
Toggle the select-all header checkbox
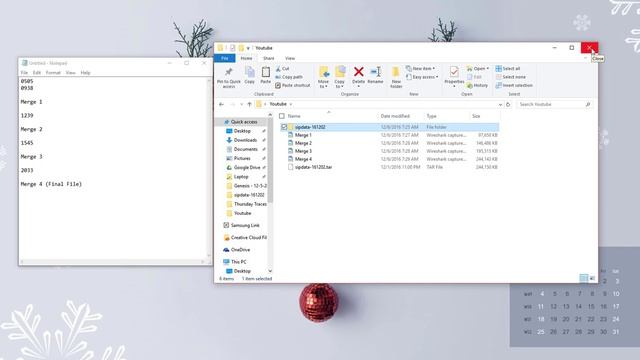[x=282, y=116]
